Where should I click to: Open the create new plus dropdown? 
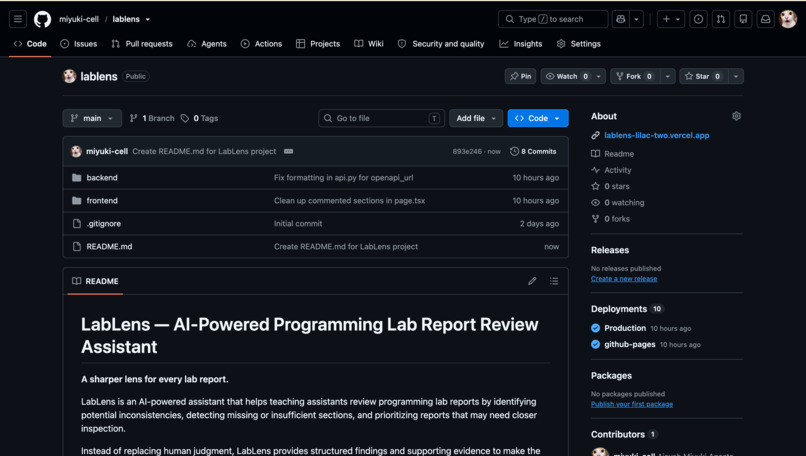click(671, 19)
